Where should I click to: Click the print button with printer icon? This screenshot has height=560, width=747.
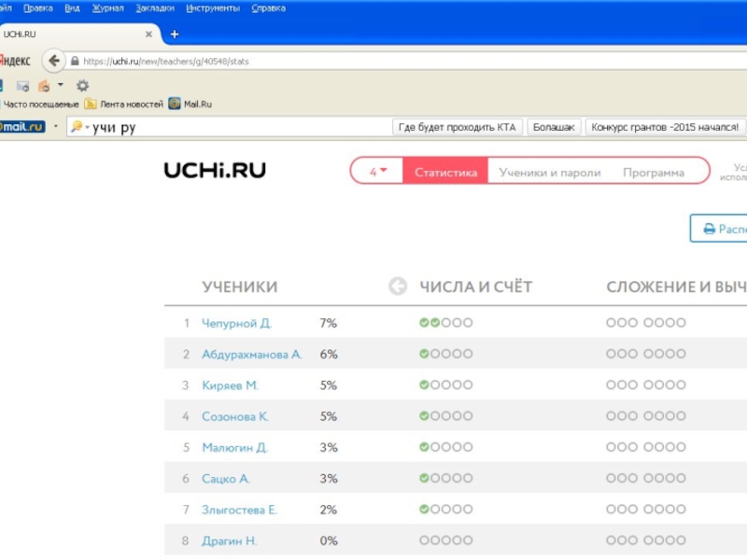[719, 229]
